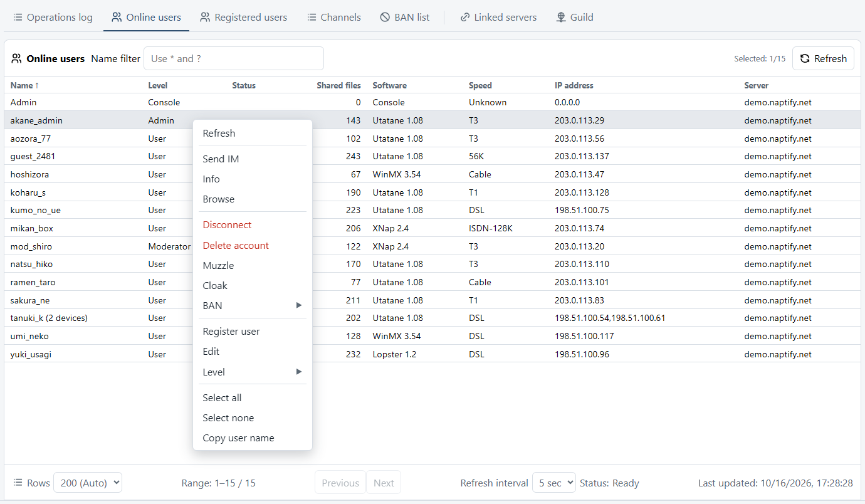
Task: Click the Channels list icon
Action: pyautogui.click(x=312, y=18)
